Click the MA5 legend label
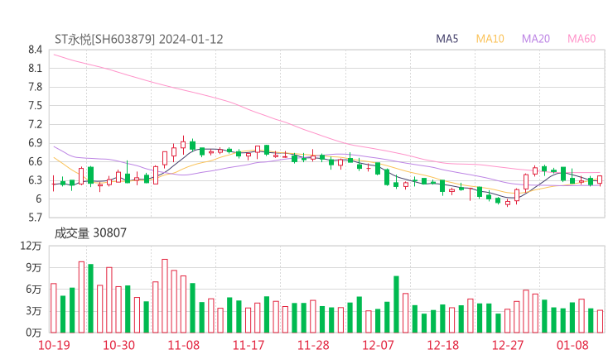This screenshot has width=613, height=364. click(x=446, y=39)
